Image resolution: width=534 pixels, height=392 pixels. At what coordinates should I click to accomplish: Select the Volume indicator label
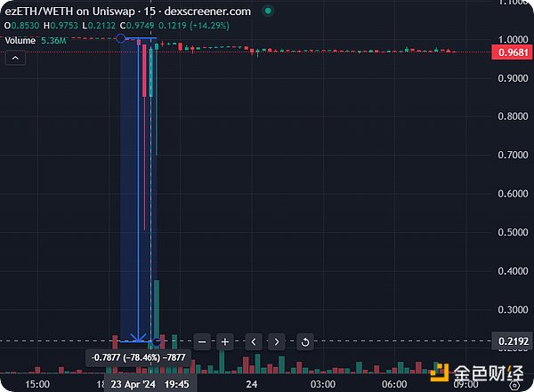pyautogui.click(x=20, y=40)
